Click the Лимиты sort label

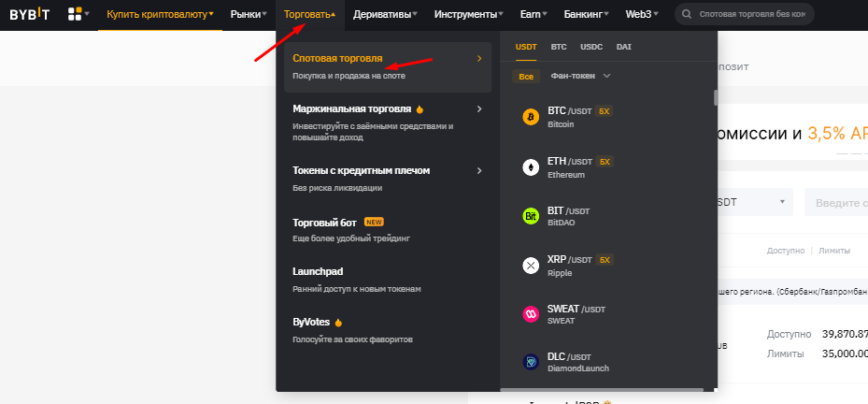tap(834, 251)
